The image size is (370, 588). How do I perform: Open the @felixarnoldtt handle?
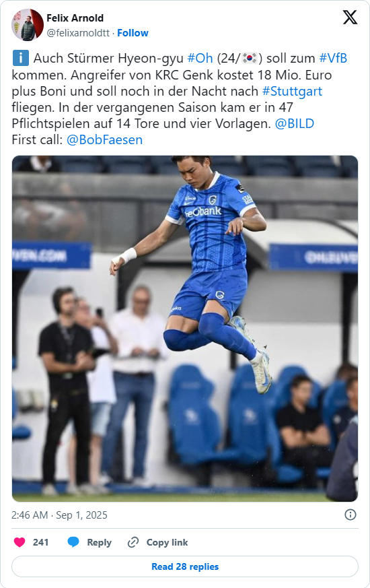coord(78,33)
